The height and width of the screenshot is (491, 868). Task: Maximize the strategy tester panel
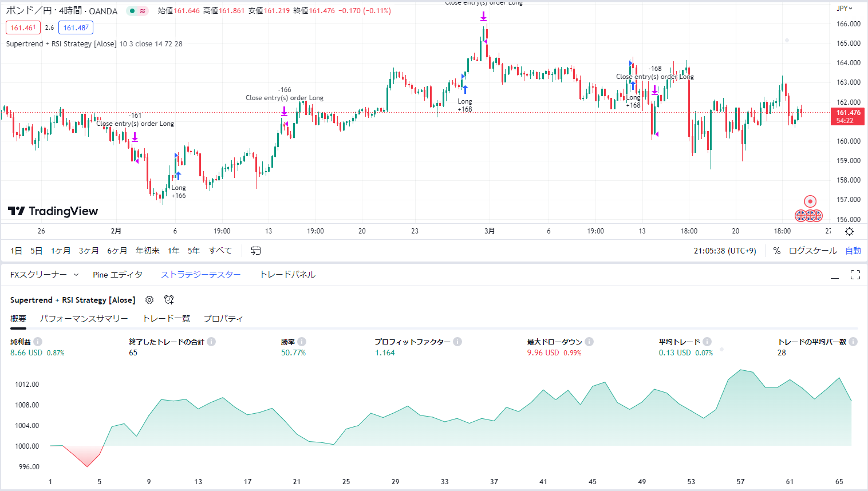click(855, 275)
